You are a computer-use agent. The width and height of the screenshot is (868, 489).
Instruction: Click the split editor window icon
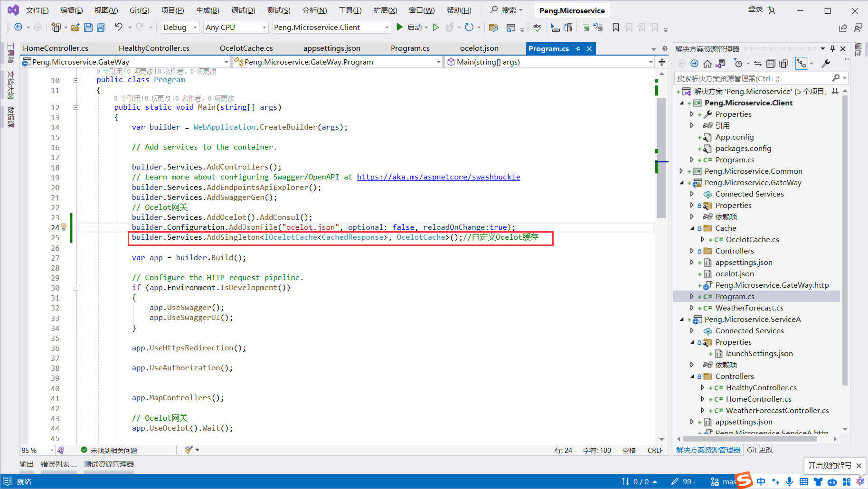coord(662,62)
